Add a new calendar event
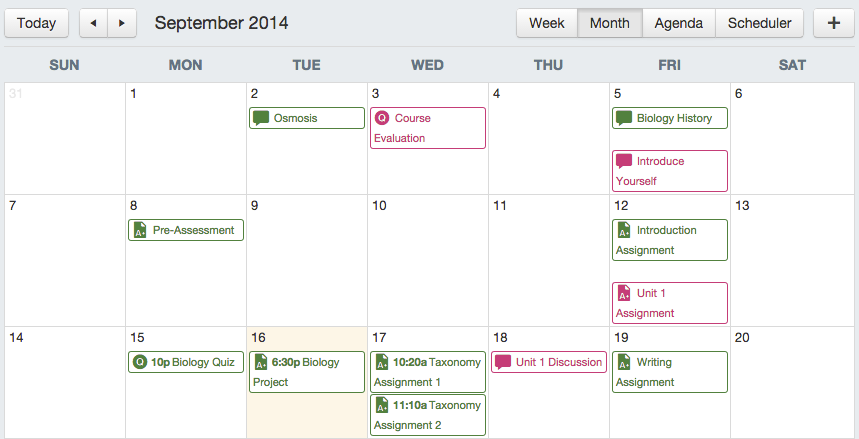The height and width of the screenshot is (439, 859). click(x=833, y=23)
